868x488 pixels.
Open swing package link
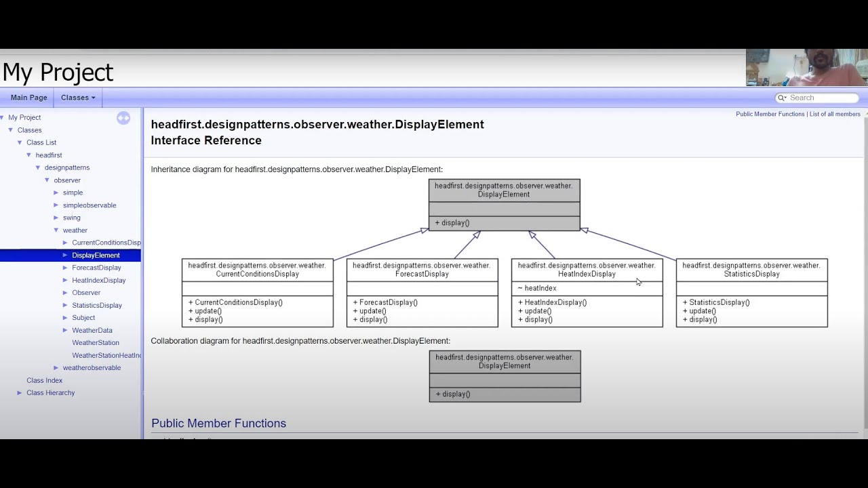point(72,218)
